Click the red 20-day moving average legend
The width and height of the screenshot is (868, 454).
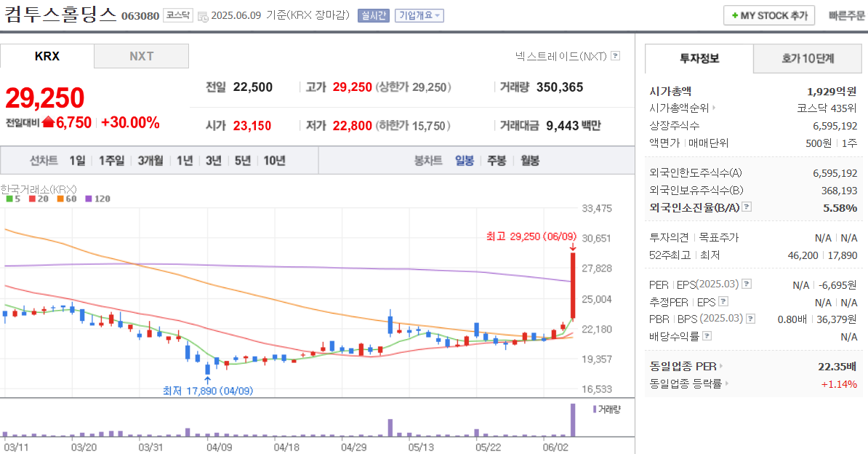39,199
